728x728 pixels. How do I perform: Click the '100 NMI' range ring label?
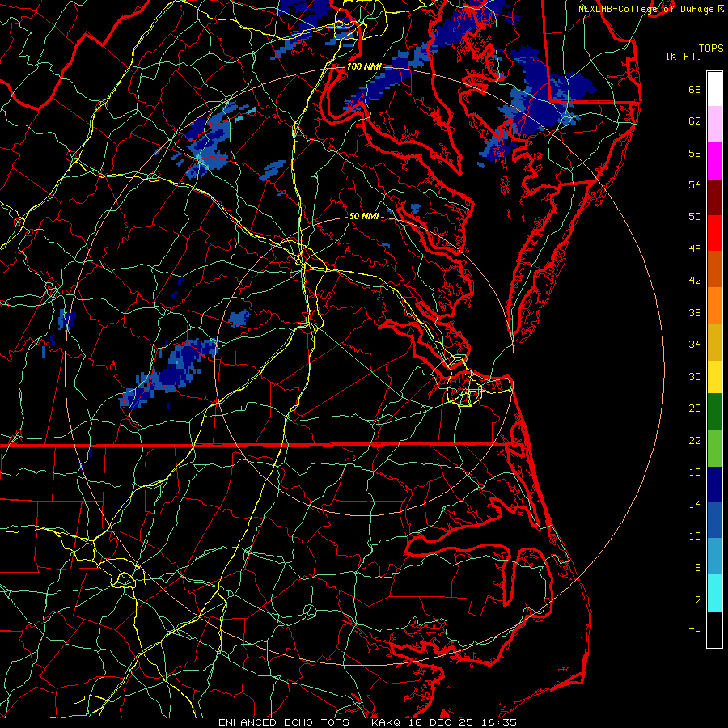(x=364, y=66)
